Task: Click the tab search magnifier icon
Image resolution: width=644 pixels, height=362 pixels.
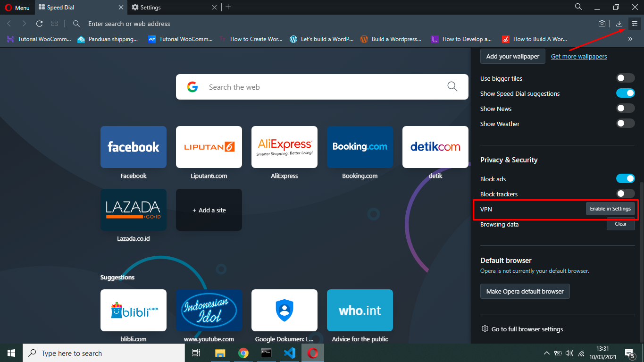Action: point(578,7)
